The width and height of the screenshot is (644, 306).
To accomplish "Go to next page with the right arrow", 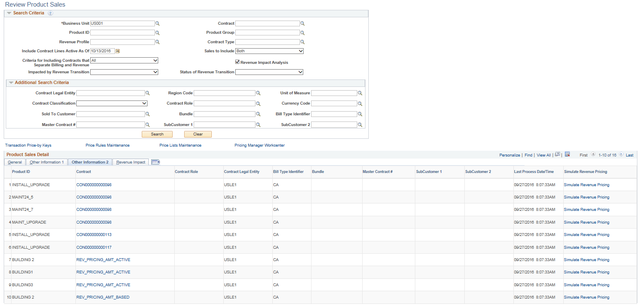I will coord(621,155).
